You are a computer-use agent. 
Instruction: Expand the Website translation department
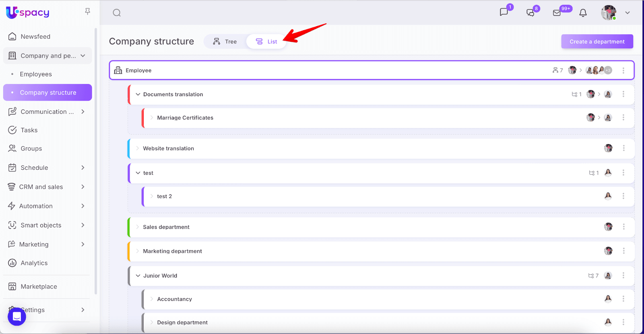click(138, 148)
